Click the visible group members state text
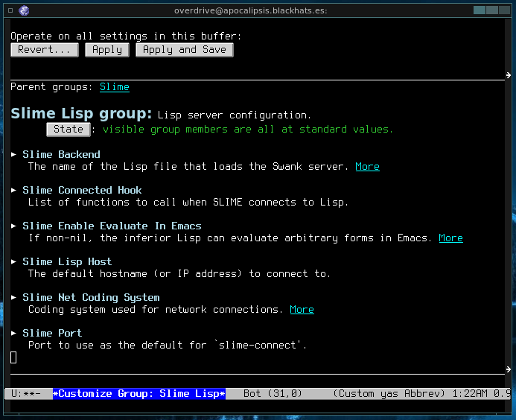Image resolution: width=516 pixels, height=420 pixels. 248,130
